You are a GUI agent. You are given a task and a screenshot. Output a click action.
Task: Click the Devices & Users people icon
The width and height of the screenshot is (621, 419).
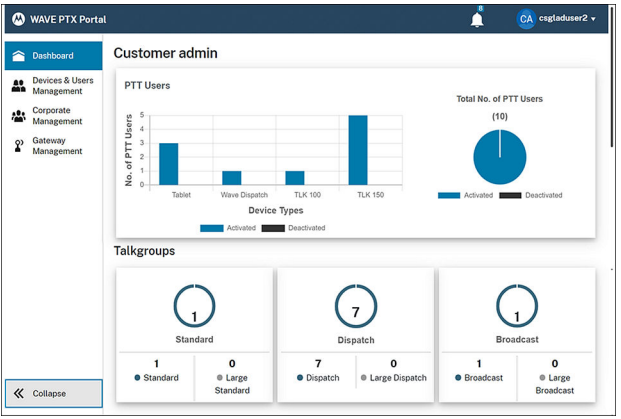19,86
